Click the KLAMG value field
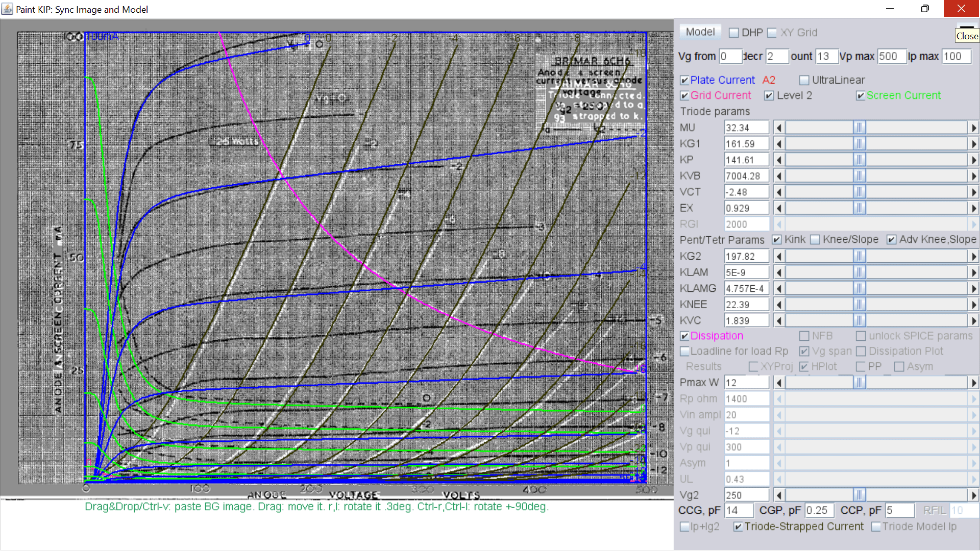 pos(747,288)
